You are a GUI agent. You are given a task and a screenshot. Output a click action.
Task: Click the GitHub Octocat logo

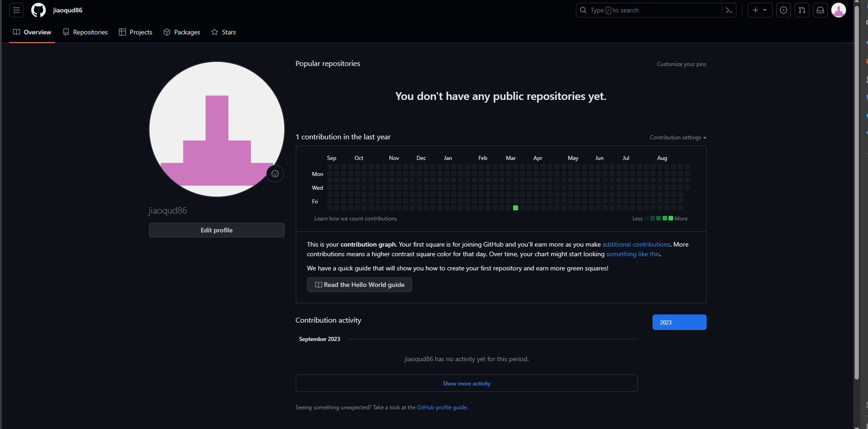point(39,10)
